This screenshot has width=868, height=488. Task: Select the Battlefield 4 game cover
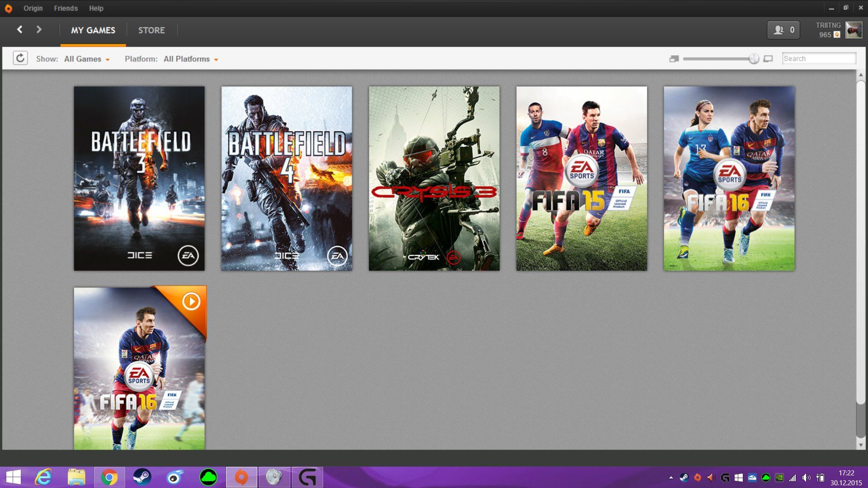pyautogui.click(x=287, y=178)
